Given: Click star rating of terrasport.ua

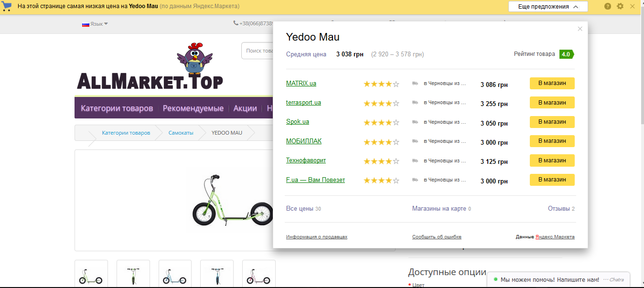Looking at the screenshot, I should click(381, 103).
